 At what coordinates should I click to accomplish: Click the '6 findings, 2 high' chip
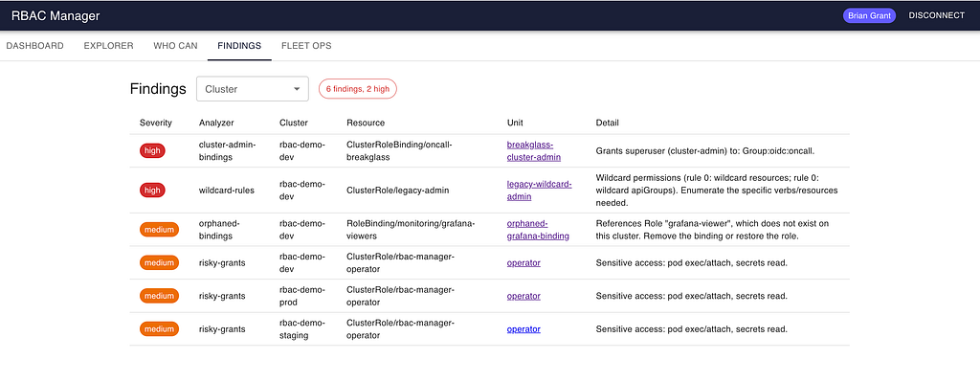(358, 89)
